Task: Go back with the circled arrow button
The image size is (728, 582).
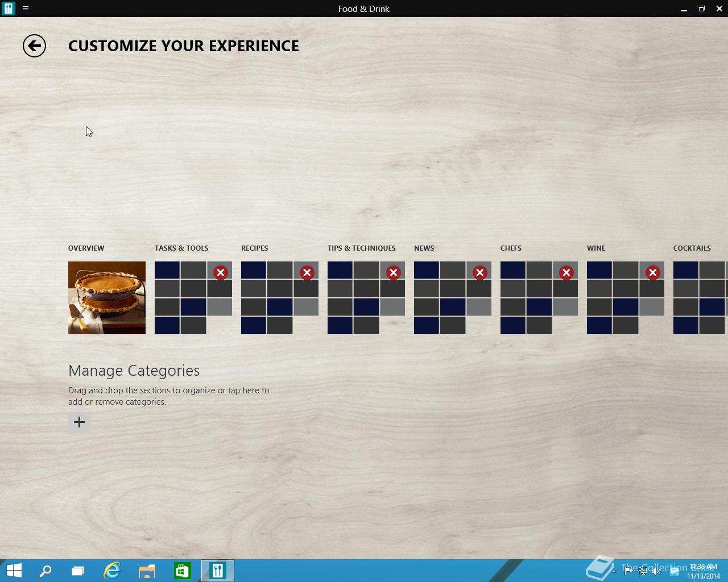Action: click(x=34, y=46)
